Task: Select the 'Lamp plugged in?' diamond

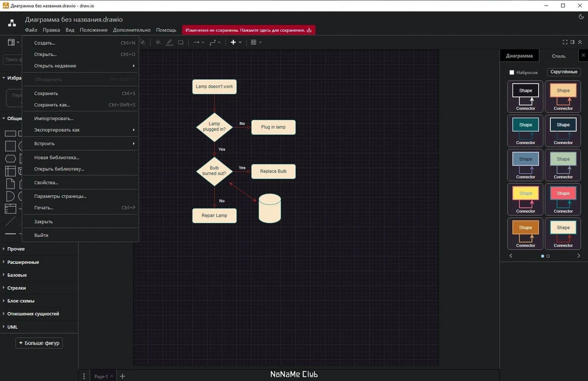Action: coord(214,126)
